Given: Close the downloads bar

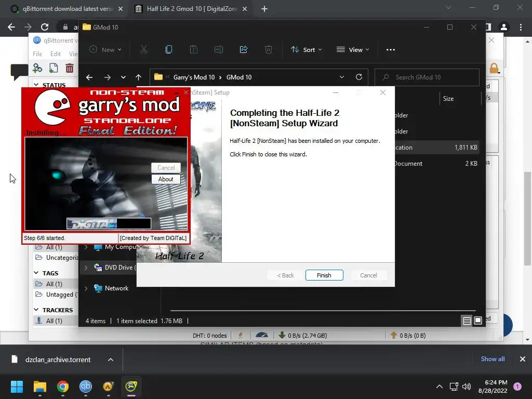Looking at the screenshot, I should pos(523,359).
